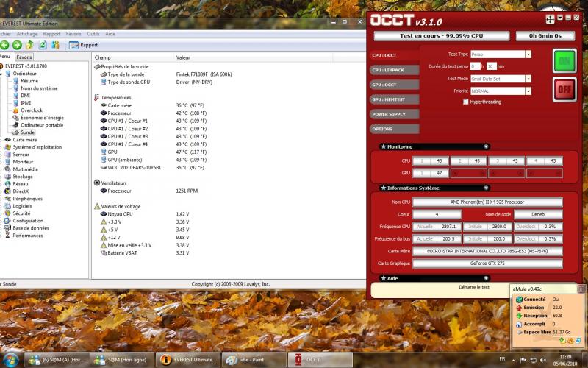This screenshot has height=368, width=588.
Task: Select the Overclock flame tree item
Action: [32, 110]
